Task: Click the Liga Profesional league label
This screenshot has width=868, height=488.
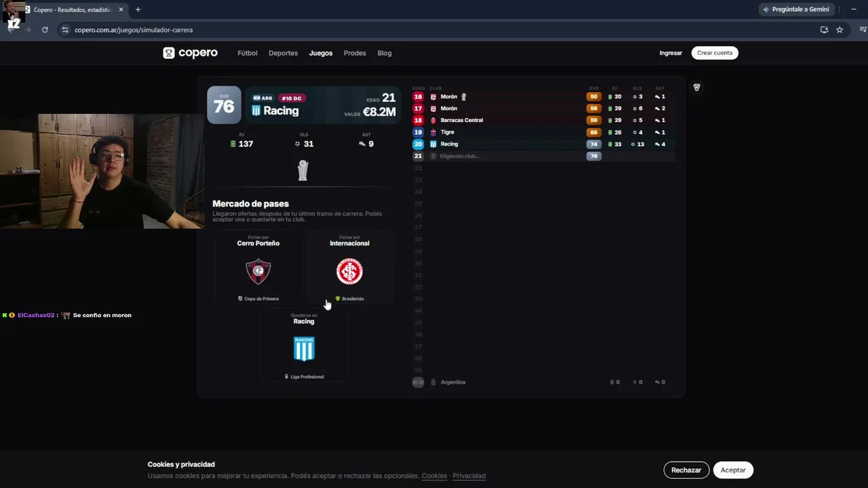Action: tap(304, 377)
